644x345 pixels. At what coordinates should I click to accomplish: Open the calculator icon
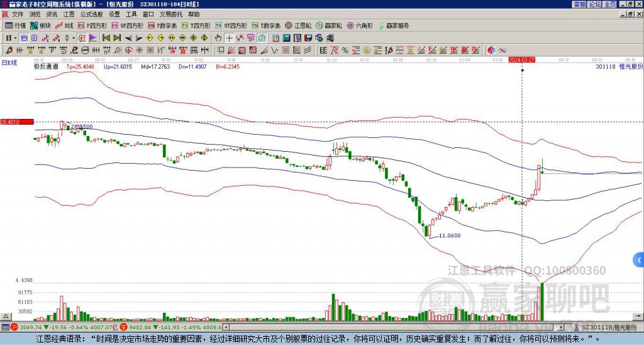(286, 38)
